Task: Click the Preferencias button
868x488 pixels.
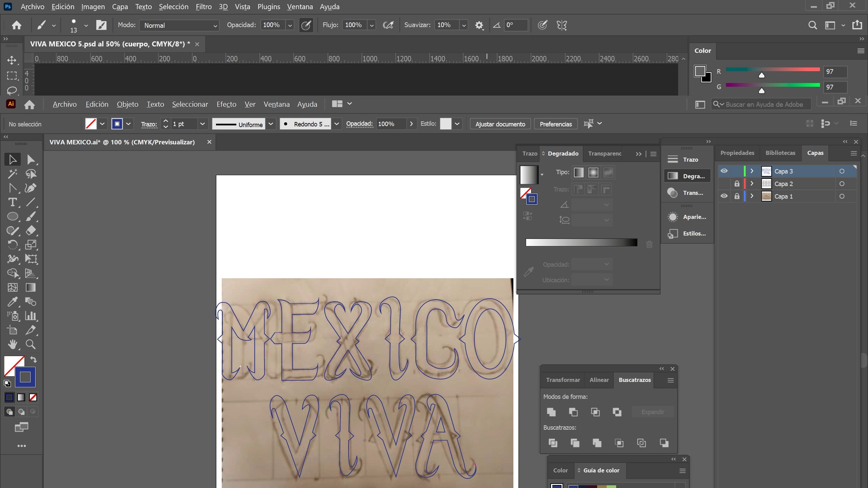Action: (556, 124)
